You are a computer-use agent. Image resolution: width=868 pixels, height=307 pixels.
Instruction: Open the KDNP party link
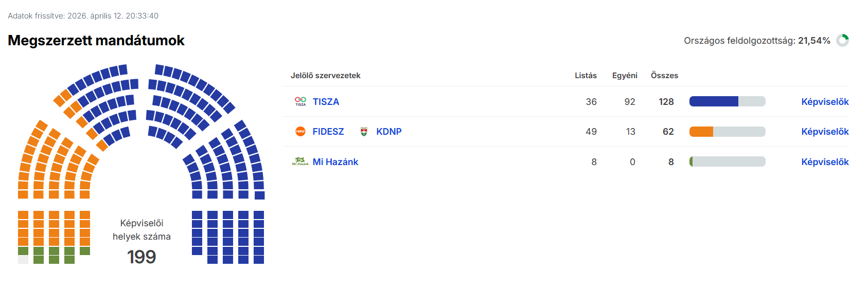coord(388,132)
